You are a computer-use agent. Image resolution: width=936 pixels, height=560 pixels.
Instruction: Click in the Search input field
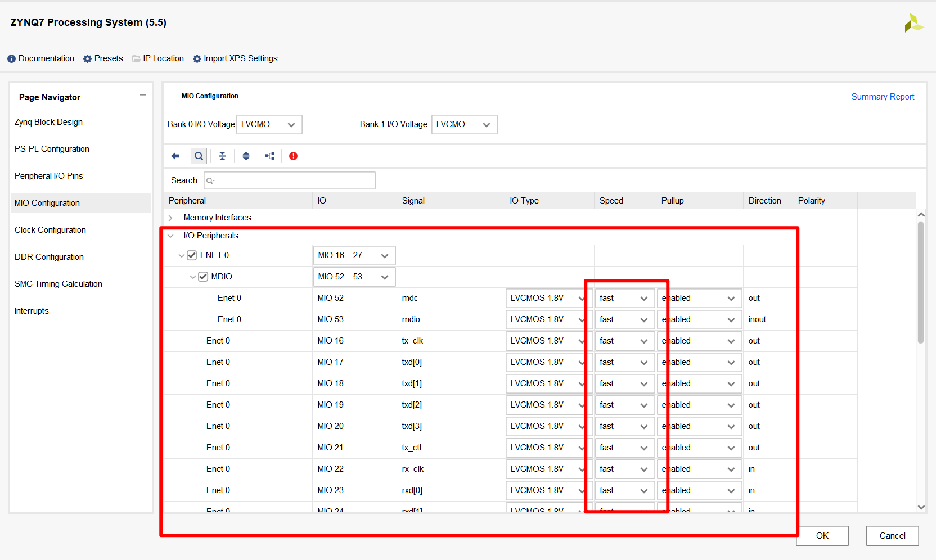290,180
